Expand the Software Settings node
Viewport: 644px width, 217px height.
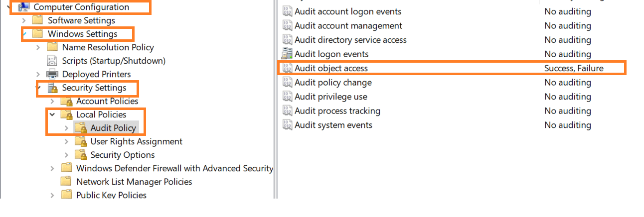(x=23, y=20)
